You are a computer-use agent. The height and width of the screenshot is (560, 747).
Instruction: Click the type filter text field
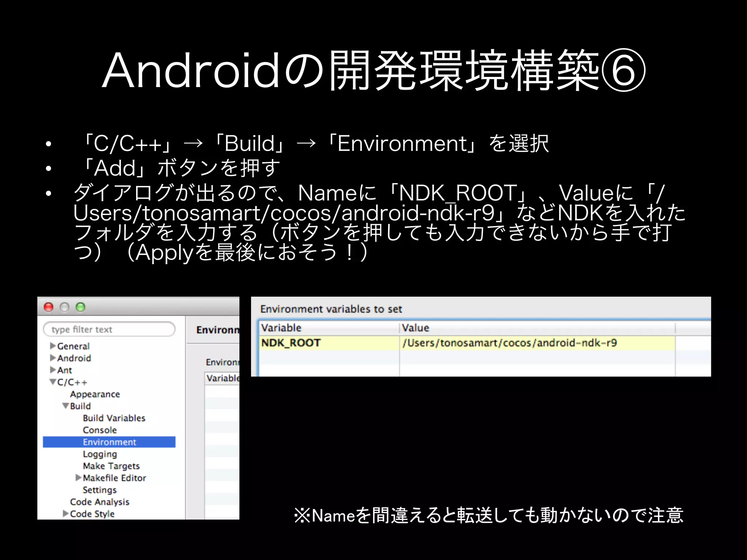109,329
